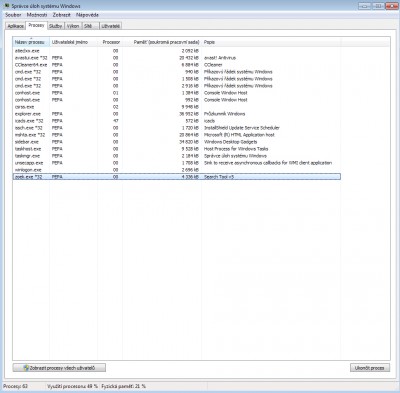400x393 pixels.
Task: Click Zobrazit procesy všech uživatelů button
Action: click(59, 368)
